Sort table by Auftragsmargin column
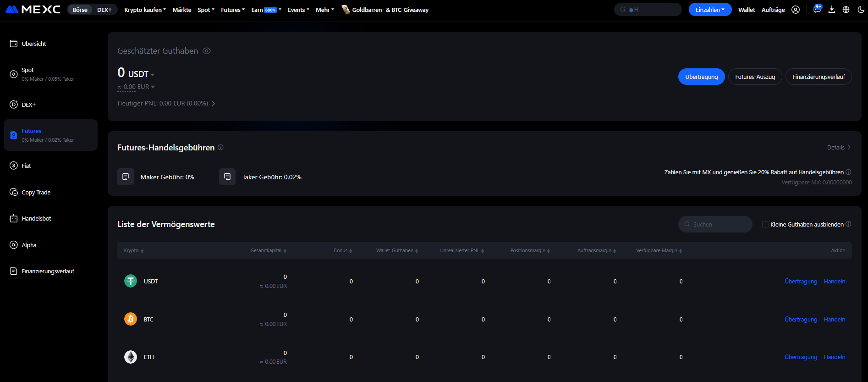Image resolution: width=868 pixels, height=382 pixels. [597, 250]
